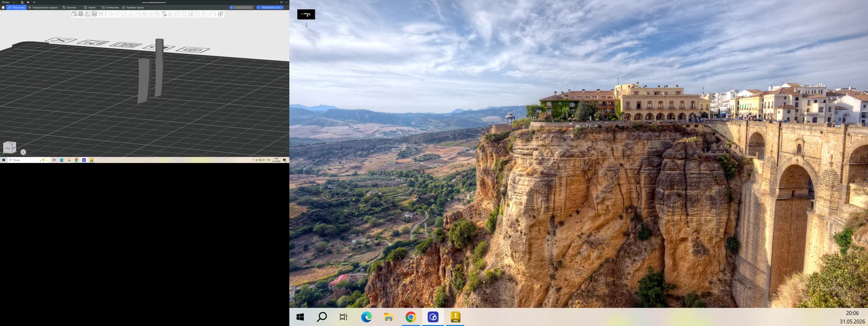The width and height of the screenshot is (868, 326).
Task: Switch to the Предпросмотр нарезки tab
Action: [x=43, y=8]
